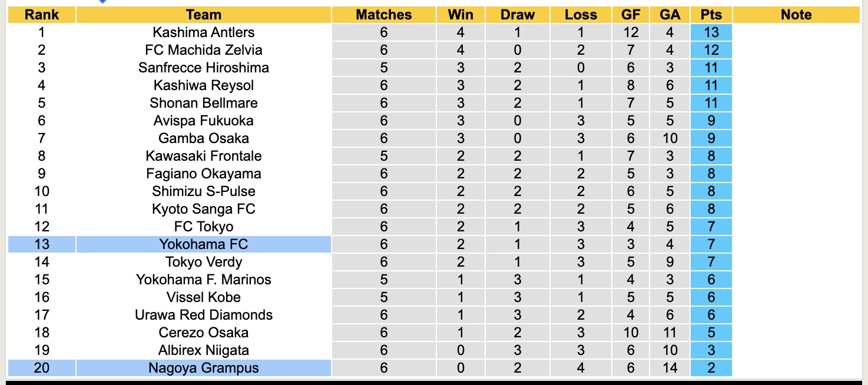Select the Draw column header
Image resolution: width=868 pixels, height=385 pixels.
pos(518,15)
